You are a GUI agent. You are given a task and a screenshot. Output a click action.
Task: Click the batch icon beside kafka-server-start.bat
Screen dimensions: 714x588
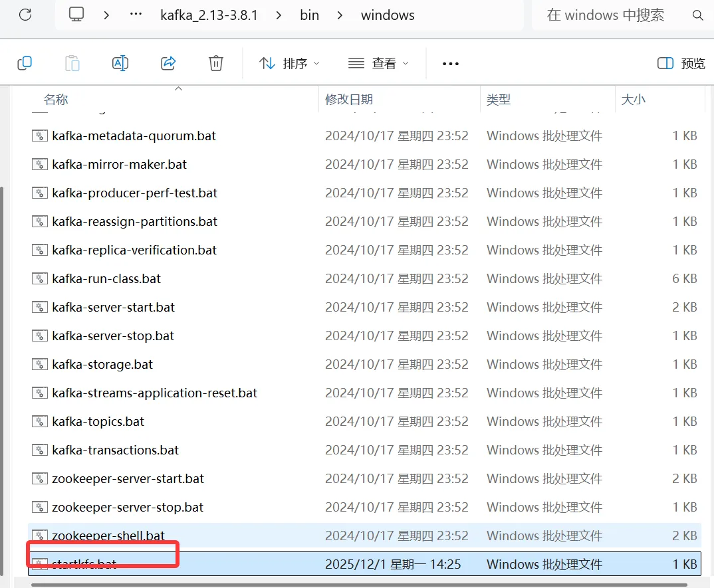(x=40, y=307)
